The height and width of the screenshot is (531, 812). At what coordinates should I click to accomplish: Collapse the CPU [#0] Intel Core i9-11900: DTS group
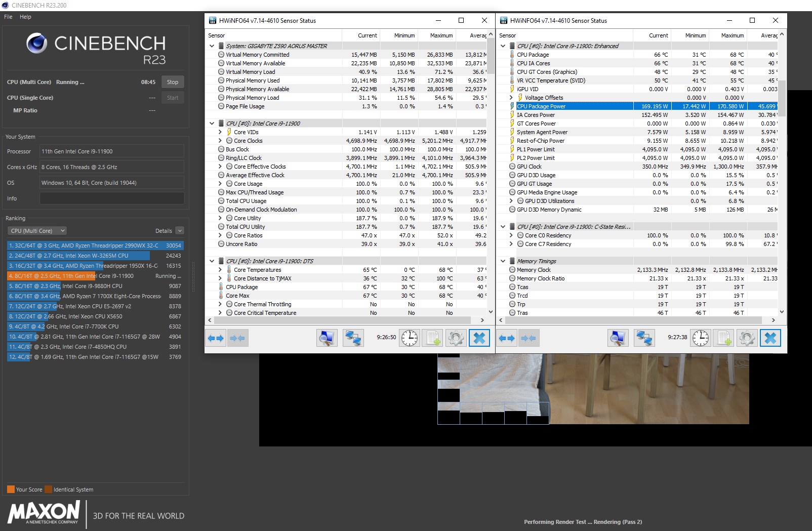pos(212,261)
